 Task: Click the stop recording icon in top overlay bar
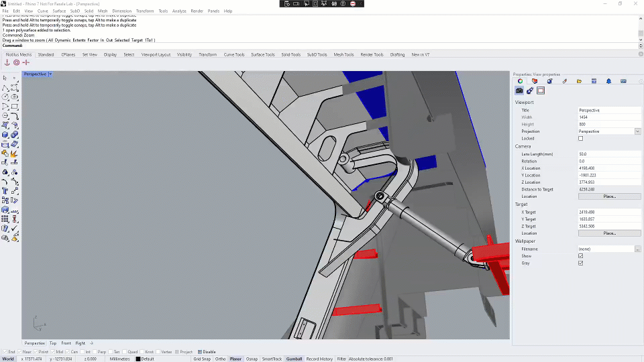coord(353,4)
